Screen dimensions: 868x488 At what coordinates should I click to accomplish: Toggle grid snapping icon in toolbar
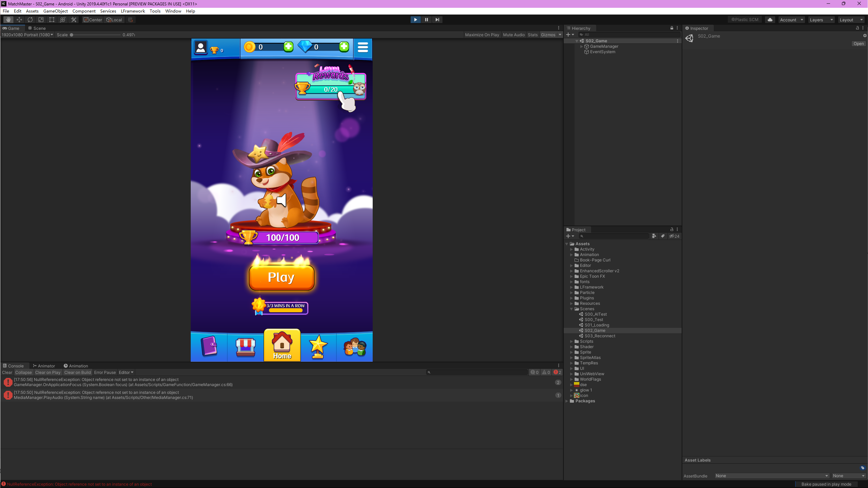[x=130, y=20]
